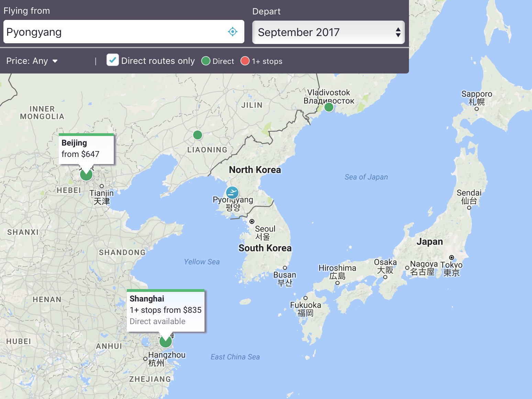This screenshot has width=532, height=399.
Task: Click the green Beijing map pin
Action: click(86, 174)
